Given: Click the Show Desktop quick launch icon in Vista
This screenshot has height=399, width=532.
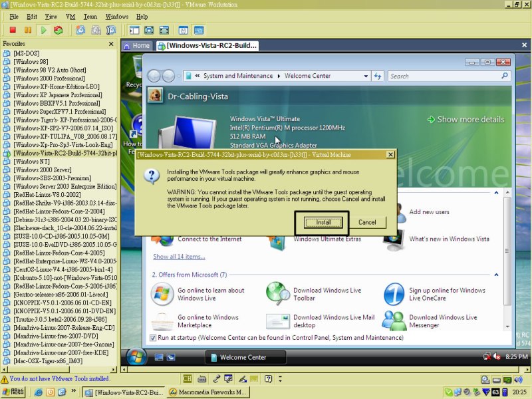Looking at the screenshot, I should point(159,357).
